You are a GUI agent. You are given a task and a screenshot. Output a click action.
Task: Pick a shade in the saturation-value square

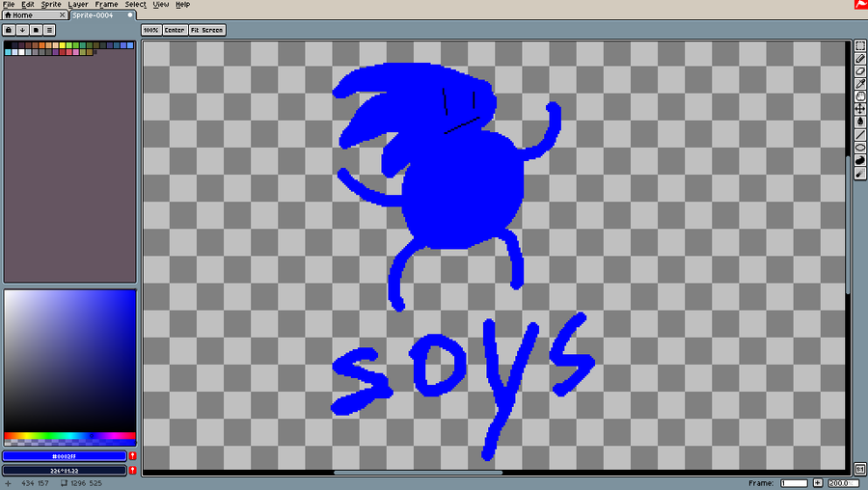[x=69, y=361]
